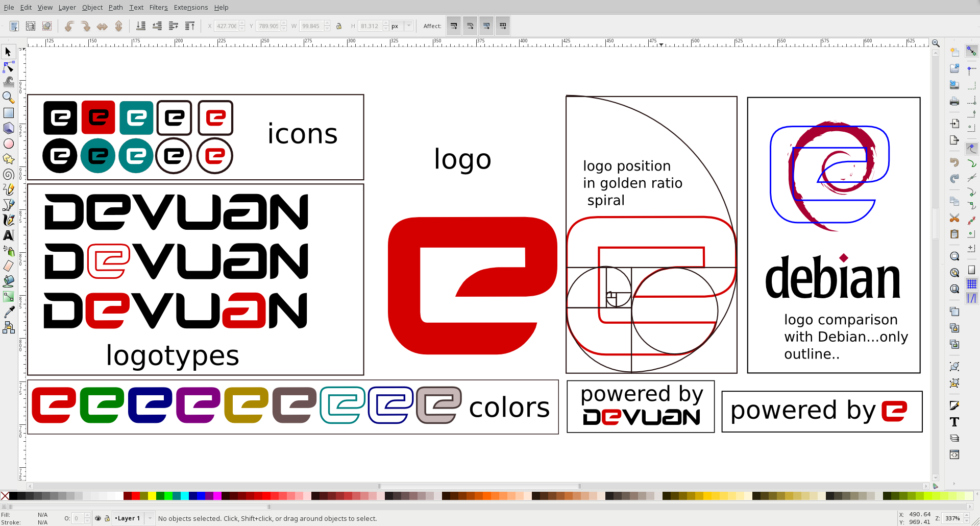980x526 pixels.
Task: Click zoom percentage stepper arrows
Action: [x=967, y=518]
